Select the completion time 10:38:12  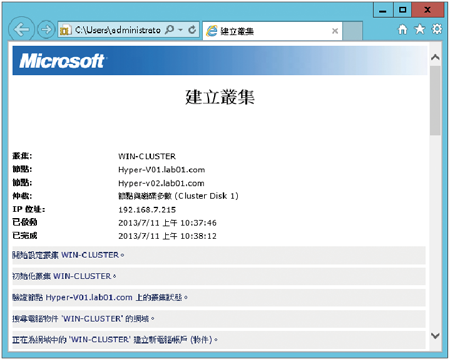click(167, 236)
